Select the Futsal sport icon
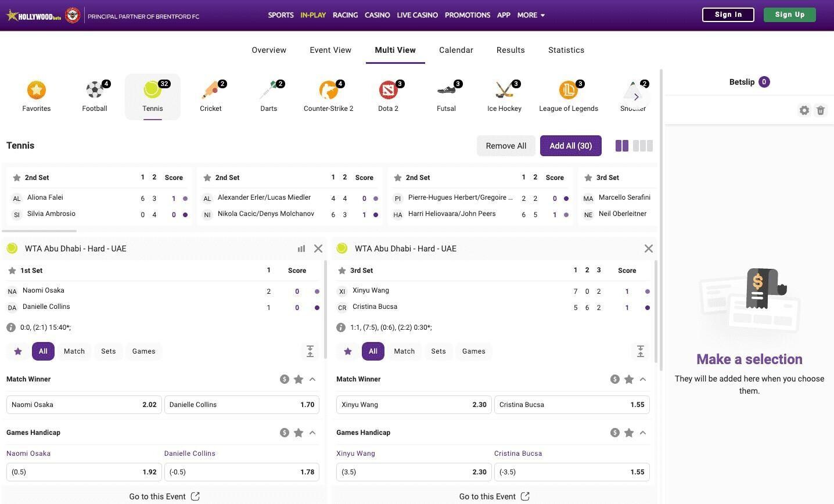The height and width of the screenshot is (504, 834). pyautogui.click(x=446, y=96)
